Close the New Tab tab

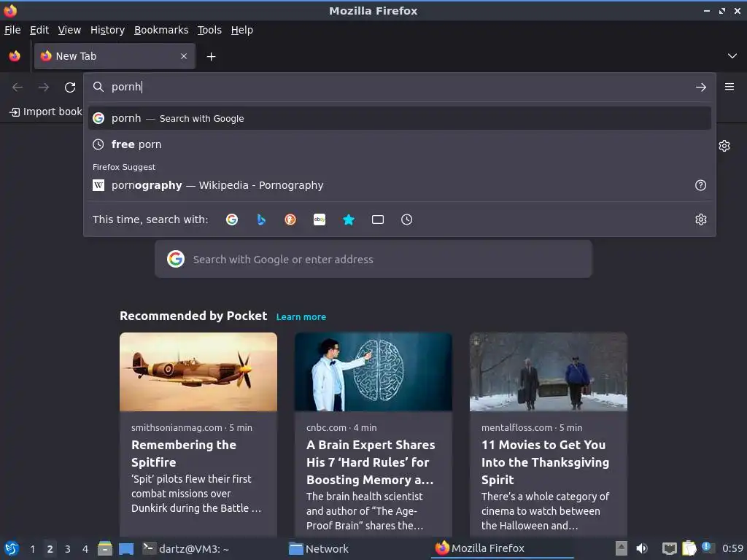coord(184,56)
